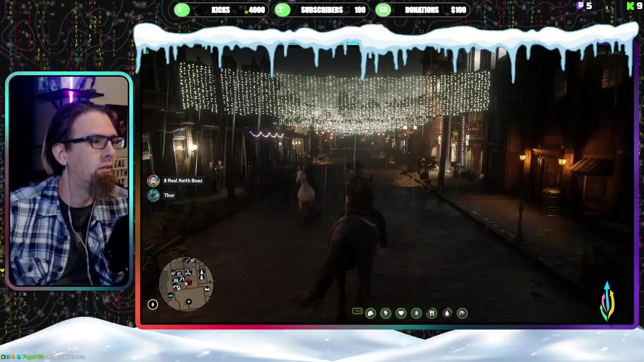Click the circular minimap
644x362 pixels.
click(x=187, y=284)
